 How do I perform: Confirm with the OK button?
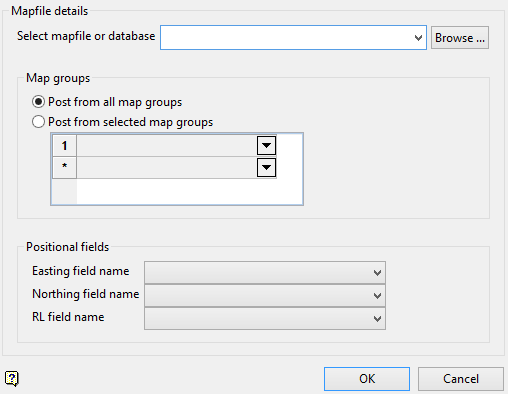click(367, 379)
